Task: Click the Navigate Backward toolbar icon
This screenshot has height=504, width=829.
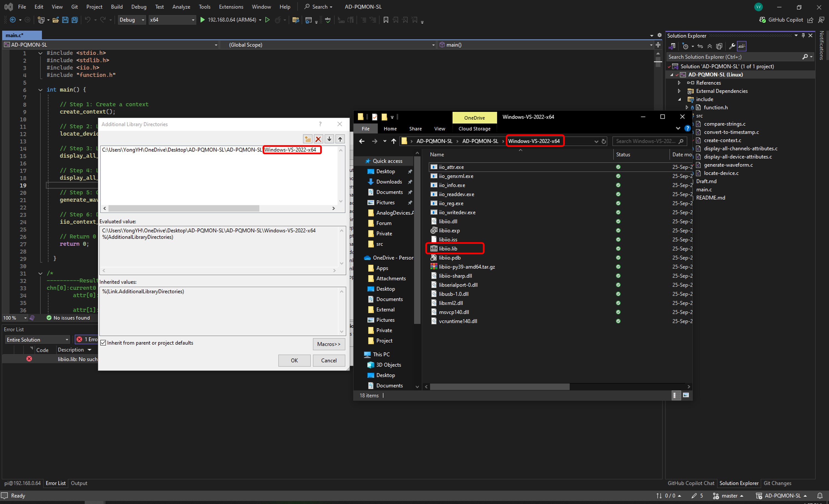Action: click(x=13, y=20)
